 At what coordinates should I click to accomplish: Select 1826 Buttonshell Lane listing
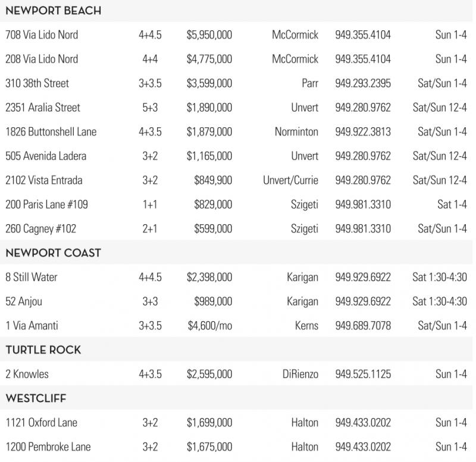[x=51, y=132]
